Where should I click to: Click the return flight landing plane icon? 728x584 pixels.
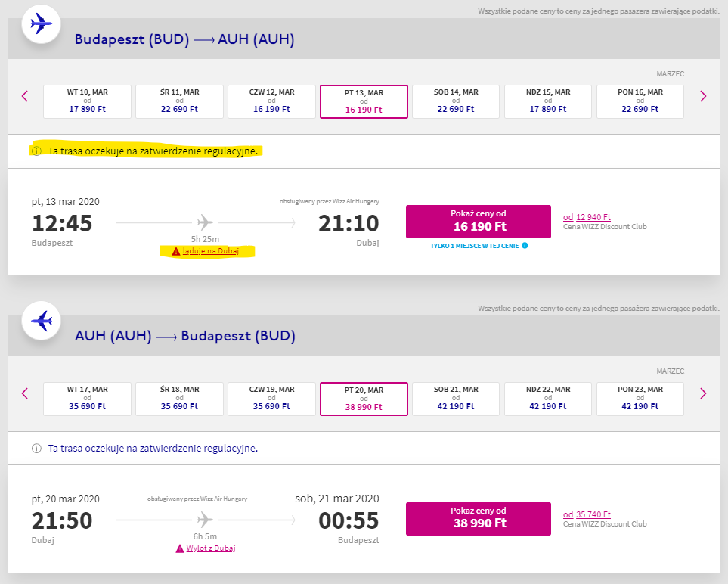(41, 321)
